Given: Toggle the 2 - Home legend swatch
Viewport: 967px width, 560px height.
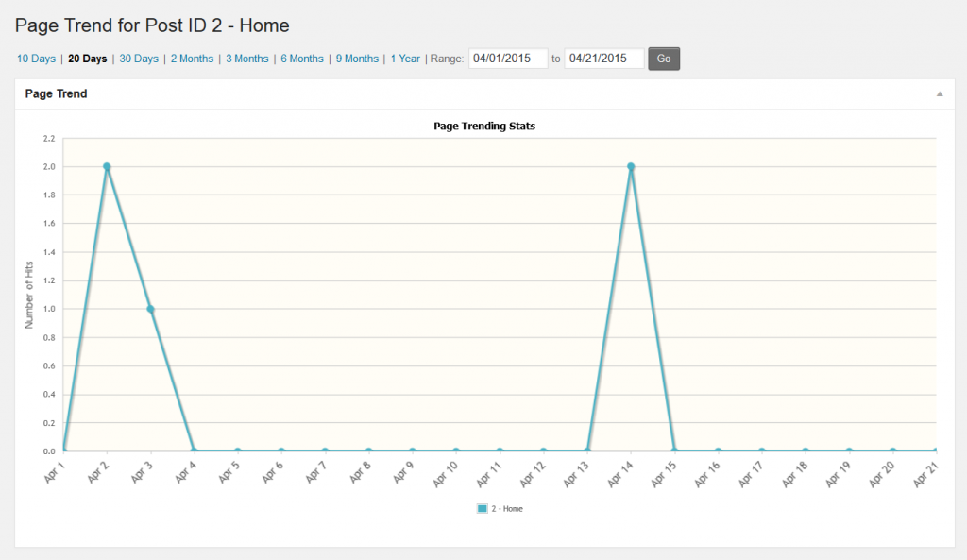Looking at the screenshot, I should pyautogui.click(x=483, y=509).
